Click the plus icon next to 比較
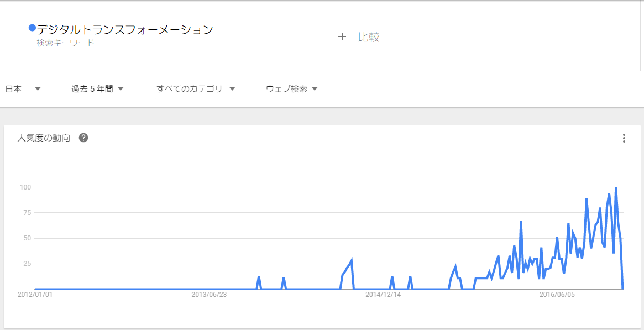The height and width of the screenshot is (330, 644). tap(342, 37)
